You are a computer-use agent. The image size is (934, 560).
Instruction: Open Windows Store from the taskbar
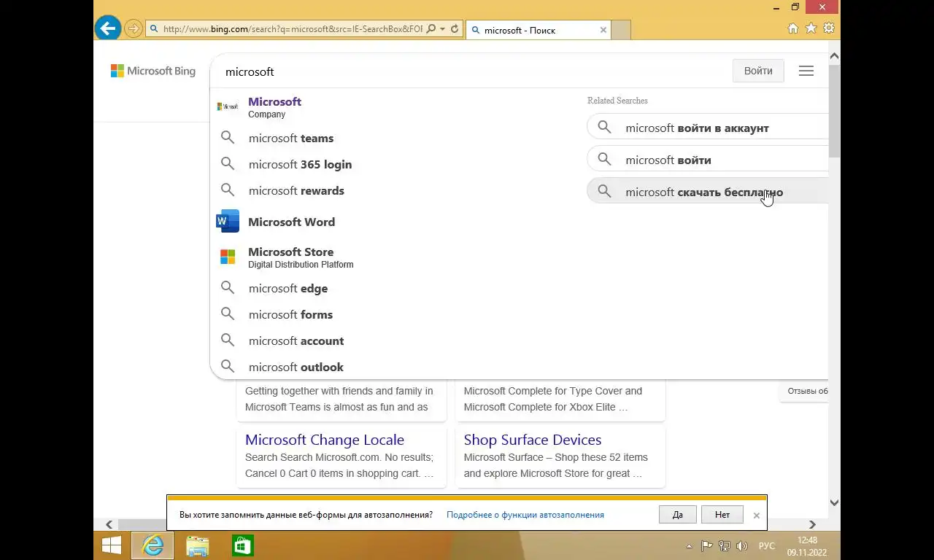pyautogui.click(x=242, y=545)
